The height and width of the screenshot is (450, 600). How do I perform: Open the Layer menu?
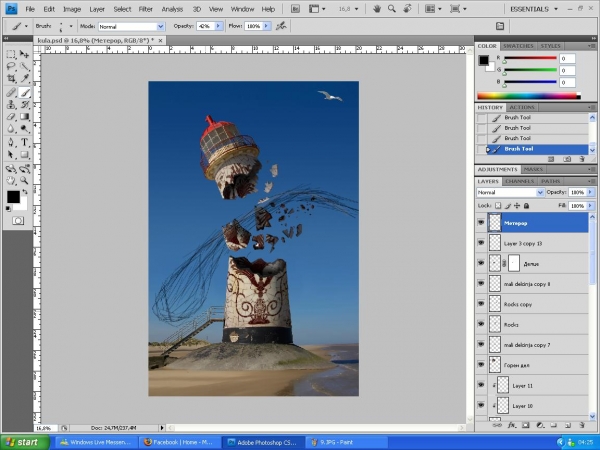tap(97, 9)
